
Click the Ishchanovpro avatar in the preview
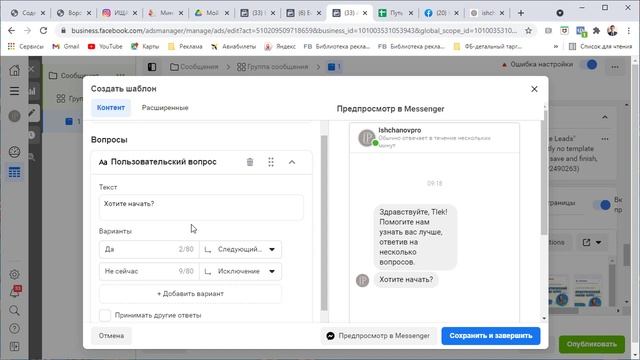(367, 138)
